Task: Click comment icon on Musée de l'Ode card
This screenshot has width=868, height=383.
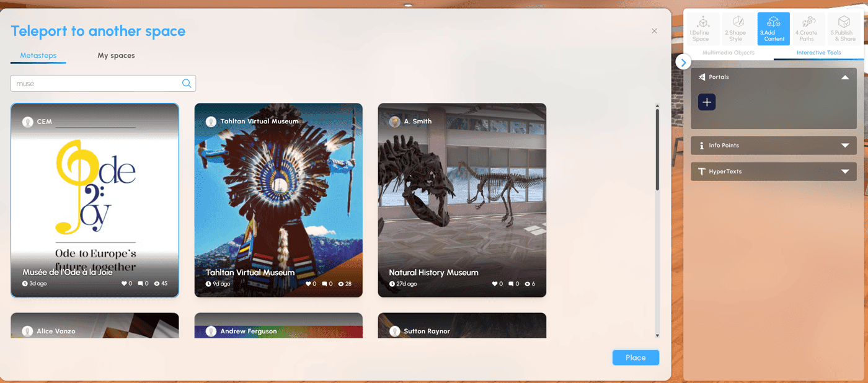Action: tap(140, 284)
